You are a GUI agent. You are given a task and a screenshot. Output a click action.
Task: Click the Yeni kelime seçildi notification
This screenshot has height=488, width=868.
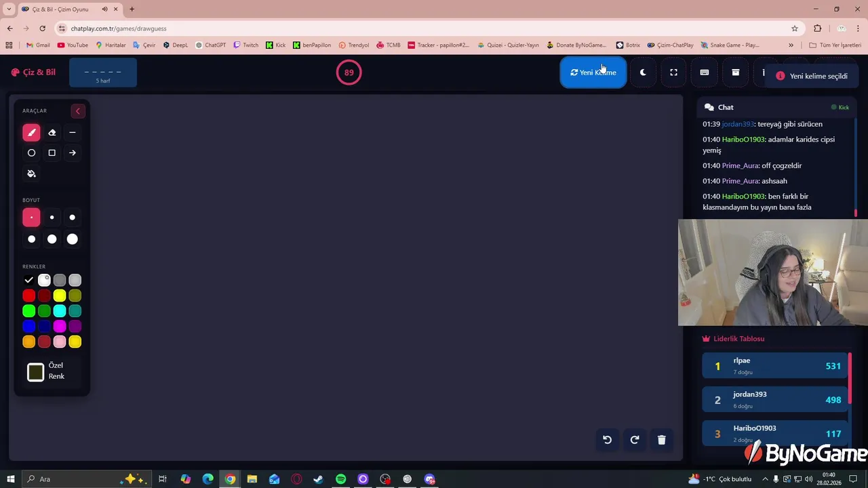[812, 76]
